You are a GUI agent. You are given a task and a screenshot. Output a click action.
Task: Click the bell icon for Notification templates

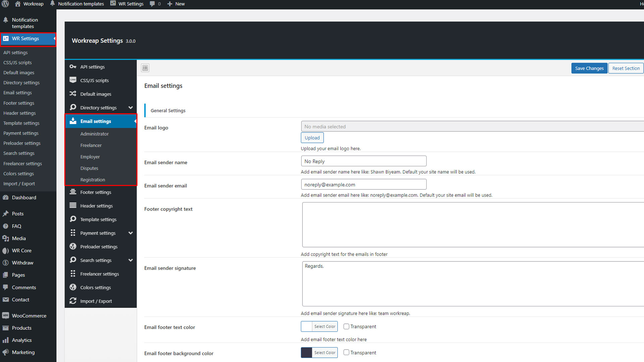pyautogui.click(x=5, y=20)
